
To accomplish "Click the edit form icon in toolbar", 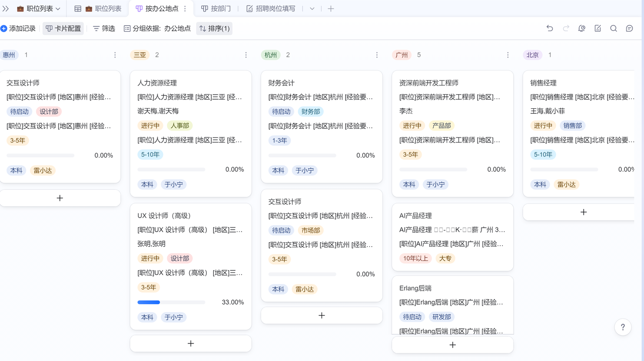I will (x=598, y=29).
